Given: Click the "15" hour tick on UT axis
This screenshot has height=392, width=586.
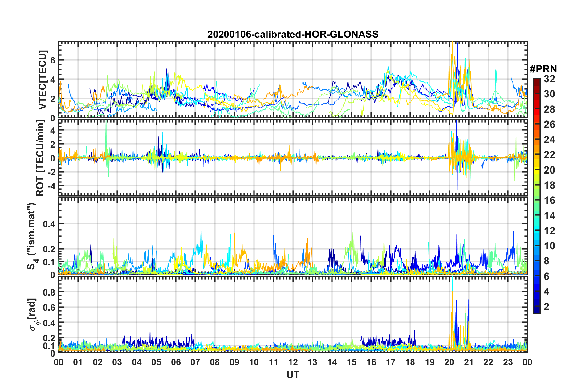Looking at the screenshot, I should [x=352, y=362].
